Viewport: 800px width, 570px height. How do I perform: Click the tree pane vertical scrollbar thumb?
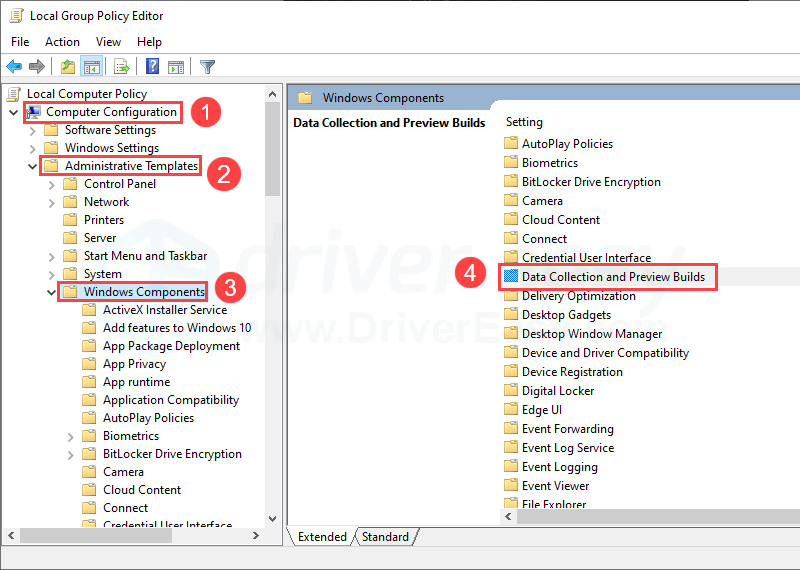click(272, 148)
